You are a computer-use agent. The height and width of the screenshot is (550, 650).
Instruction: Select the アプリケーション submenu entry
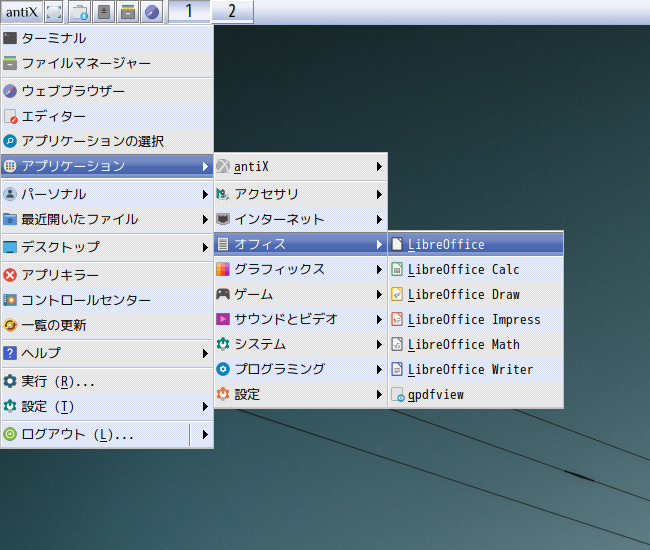[x=107, y=166]
